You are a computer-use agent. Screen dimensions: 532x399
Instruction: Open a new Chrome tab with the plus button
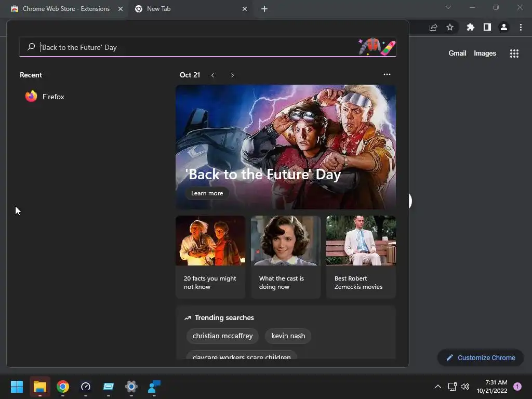coord(264,9)
